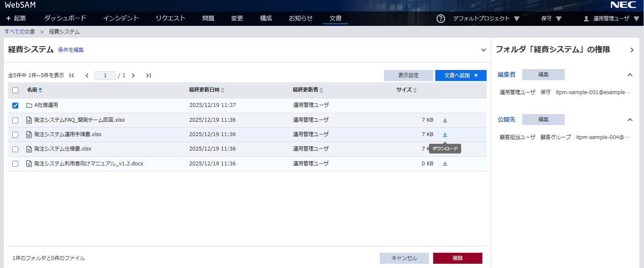The image size is (644, 268).
Task: Toggle the select-all checkbox in header
Action: tap(15, 90)
